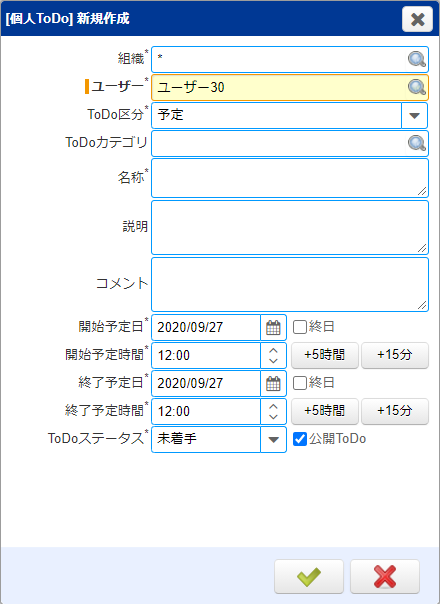Close the 個人ToDo 新規作成 dialog
The image size is (440, 604).
click(x=417, y=19)
